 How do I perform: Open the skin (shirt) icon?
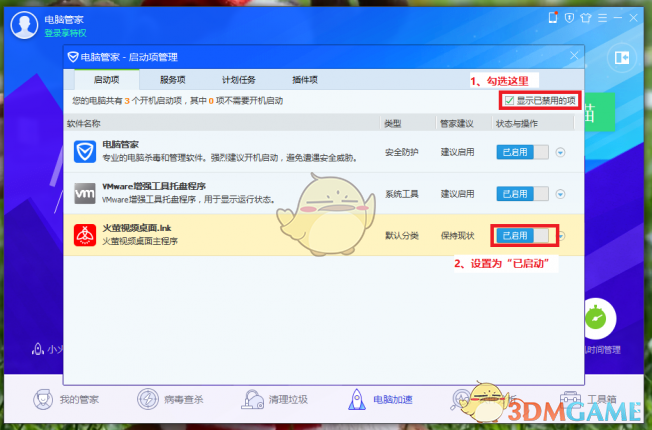(586, 18)
